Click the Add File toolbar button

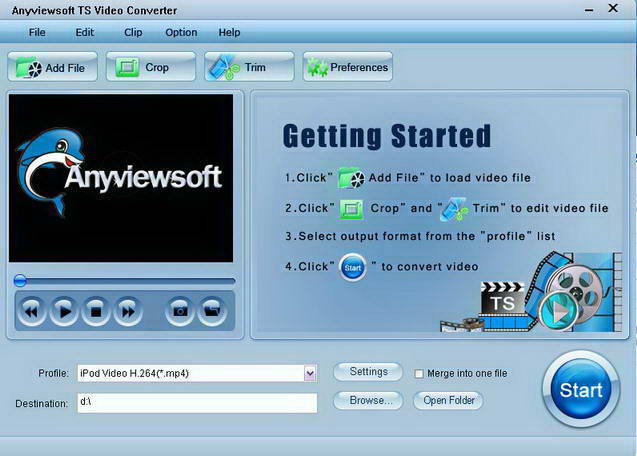[x=52, y=67]
